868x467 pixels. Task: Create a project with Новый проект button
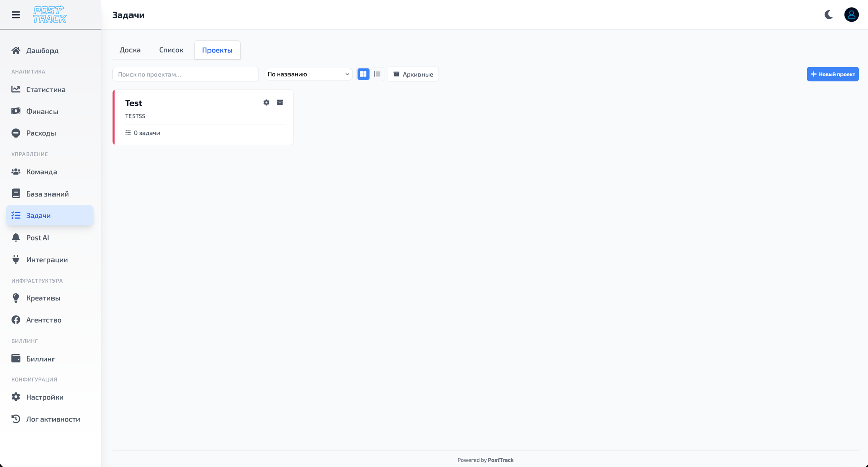pyautogui.click(x=832, y=74)
